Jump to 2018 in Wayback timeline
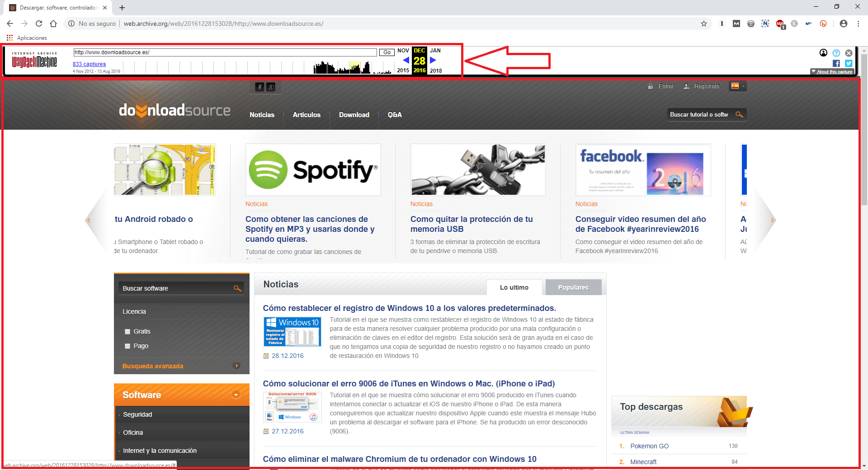Screen dimensions: 868x470 [436, 70]
